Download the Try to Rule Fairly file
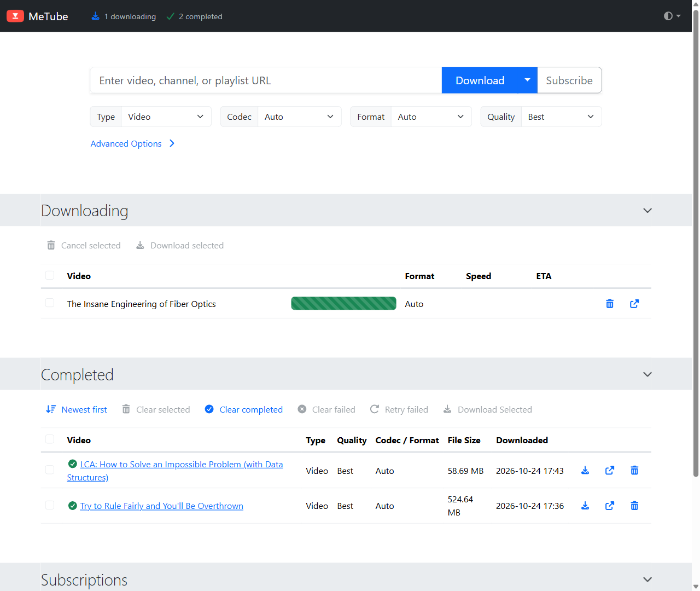700x591 pixels. click(585, 506)
